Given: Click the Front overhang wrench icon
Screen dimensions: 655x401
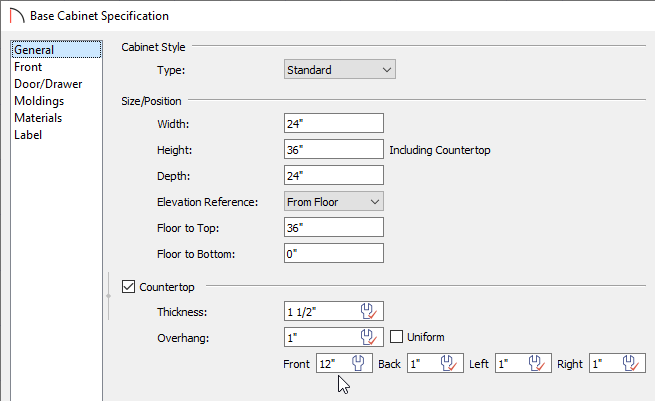Looking at the screenshot, I should (358, 363).
